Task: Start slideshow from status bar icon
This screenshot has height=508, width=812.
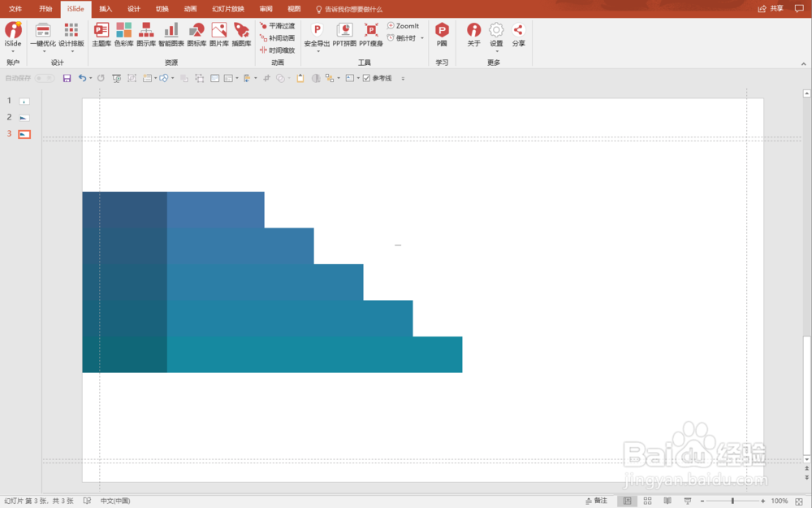Action: point(688,501)
